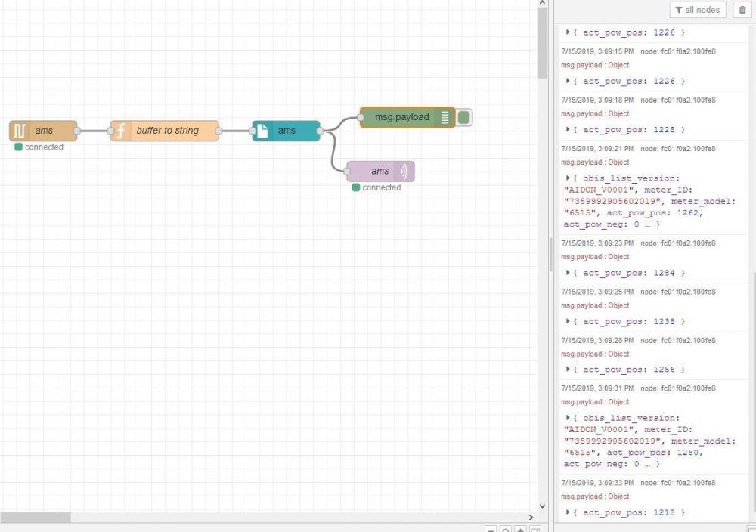
Task: Expand the act_pow_pos: 1284 debug object
Action: point(569,273)
